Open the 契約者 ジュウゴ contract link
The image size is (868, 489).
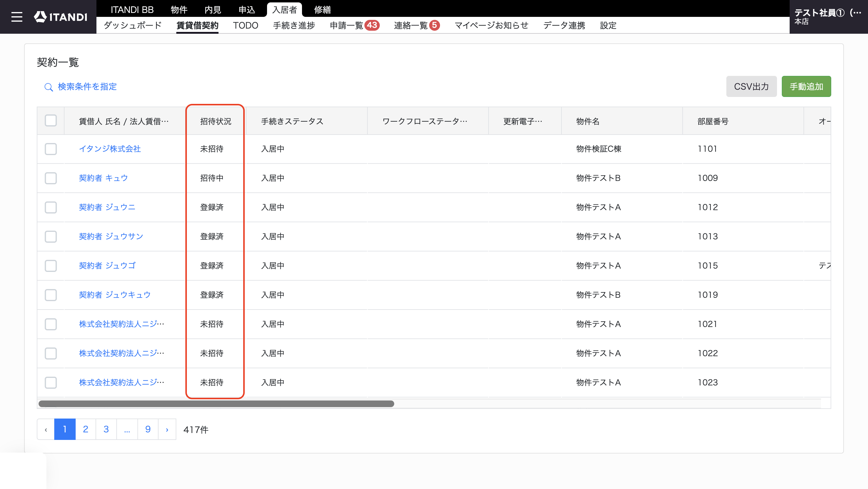[x=107, y=266]
